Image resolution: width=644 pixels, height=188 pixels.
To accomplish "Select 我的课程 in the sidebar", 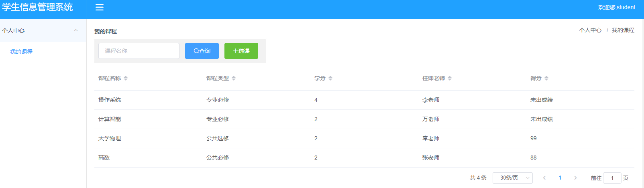I will coord(21,52).
